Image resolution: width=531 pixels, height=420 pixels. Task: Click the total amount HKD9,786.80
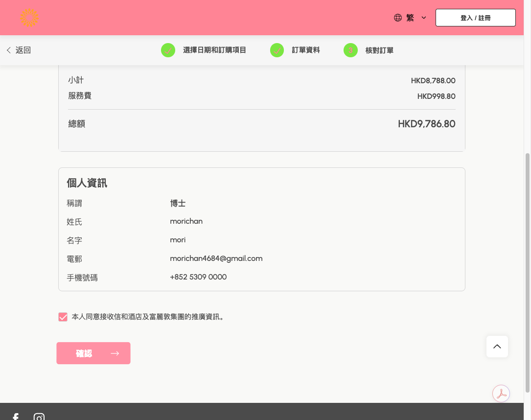click(427, 124)
